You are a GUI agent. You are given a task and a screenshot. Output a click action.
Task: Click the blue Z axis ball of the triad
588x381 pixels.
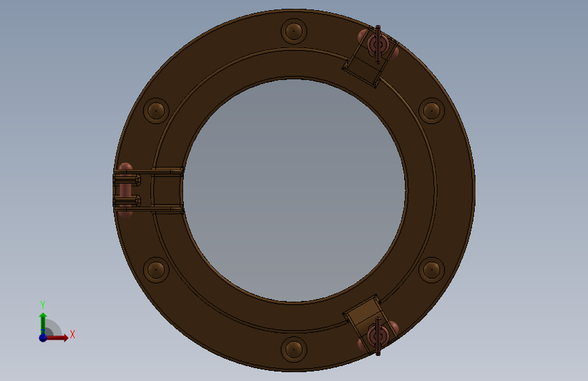pos(43,338)
